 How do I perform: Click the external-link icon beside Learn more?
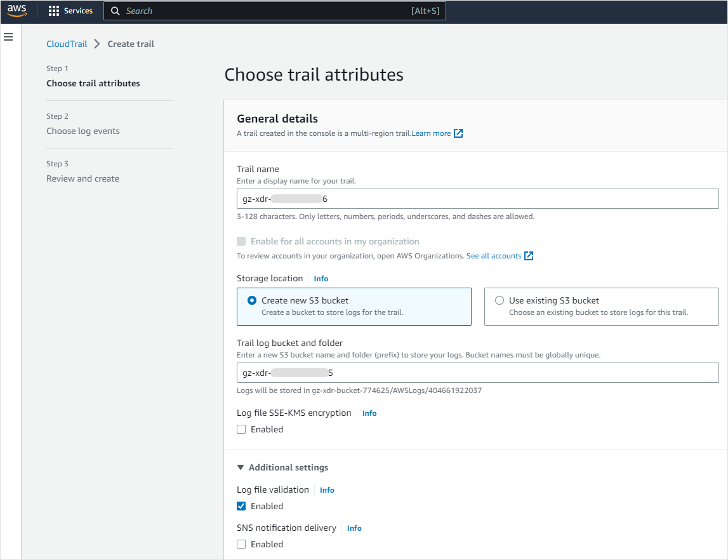[x=458, y=133]
